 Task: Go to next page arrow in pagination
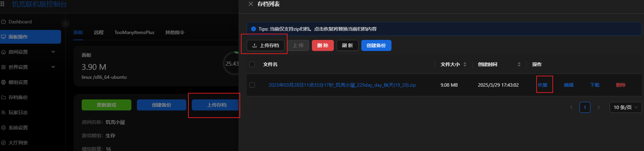point(599,107)
